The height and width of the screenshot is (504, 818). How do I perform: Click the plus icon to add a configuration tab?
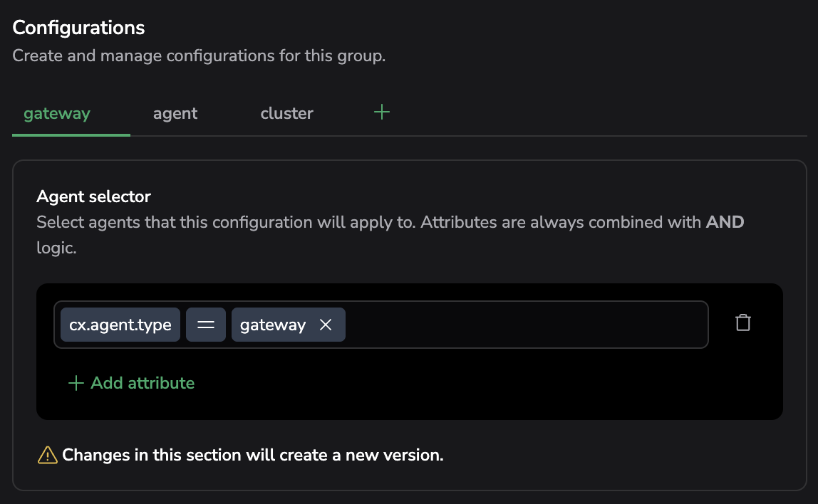click(x=382, y=112)
